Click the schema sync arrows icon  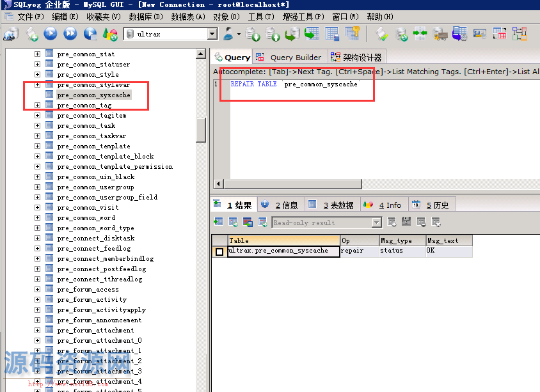click(420, 34)
